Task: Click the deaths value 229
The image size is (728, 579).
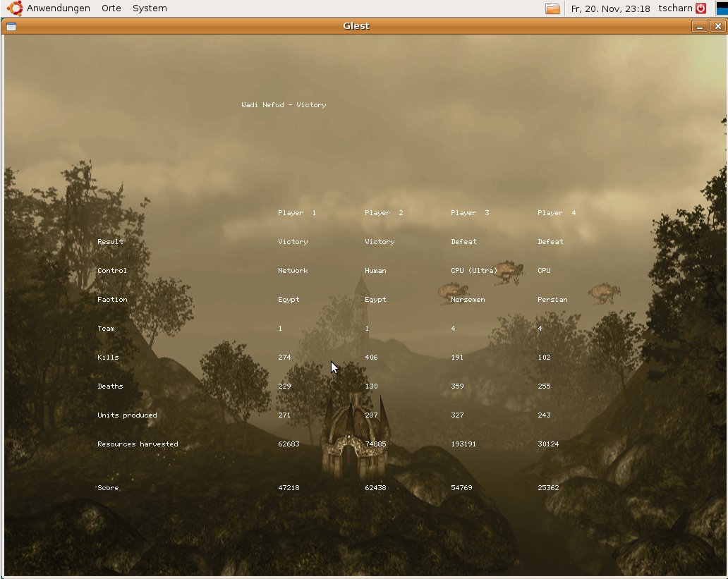Action: point(284,386)
